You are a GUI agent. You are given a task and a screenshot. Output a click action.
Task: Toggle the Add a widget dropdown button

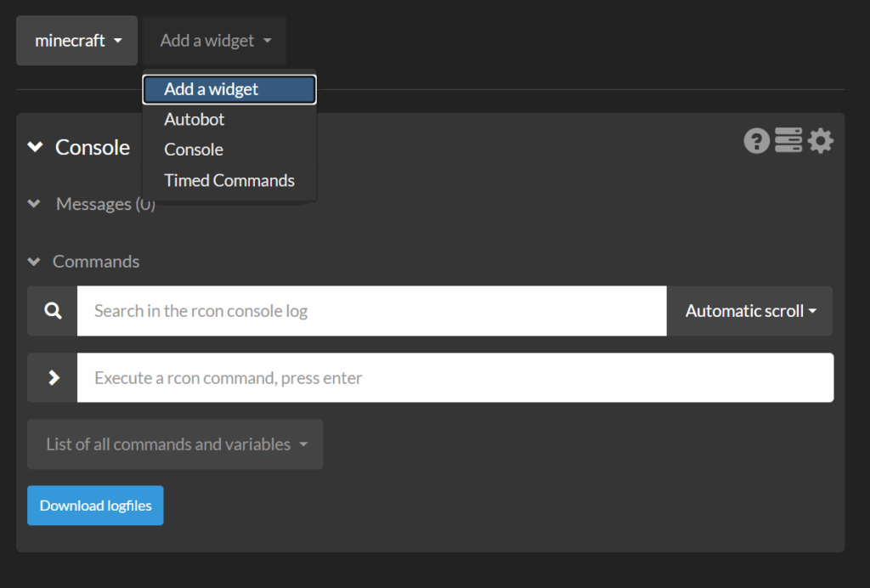coord(215,41)
